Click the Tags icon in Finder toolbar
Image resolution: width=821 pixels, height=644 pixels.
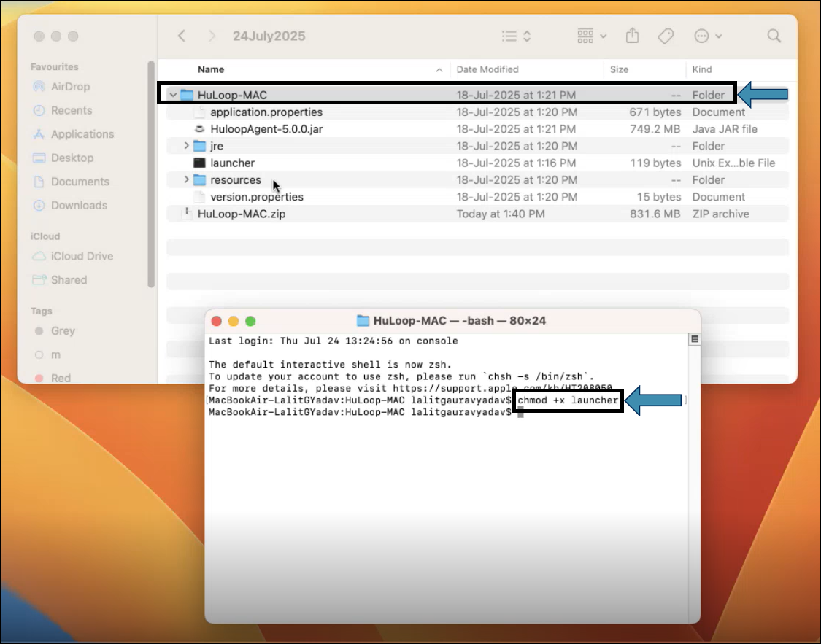pos(665,36)
